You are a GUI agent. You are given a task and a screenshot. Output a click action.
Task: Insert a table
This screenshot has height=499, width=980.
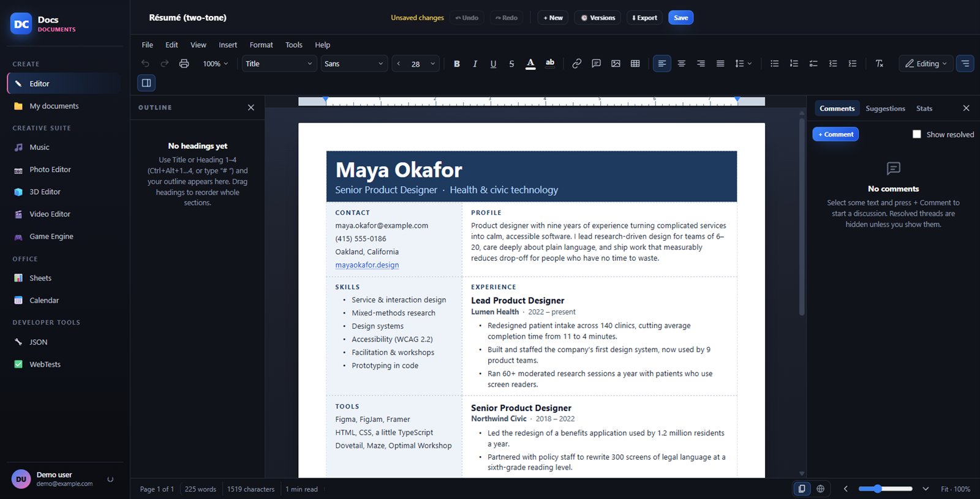click(635, 64)
